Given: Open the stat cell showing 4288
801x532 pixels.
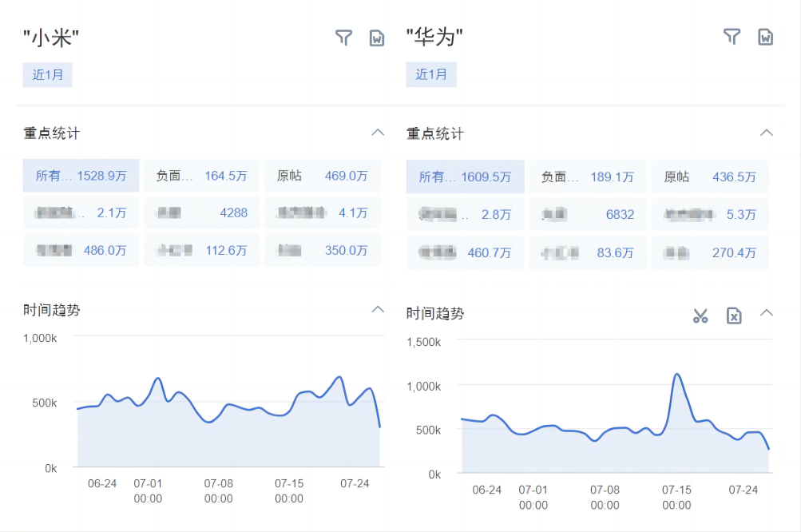Looking at the screenshot, I should click(x=202, y=212).
